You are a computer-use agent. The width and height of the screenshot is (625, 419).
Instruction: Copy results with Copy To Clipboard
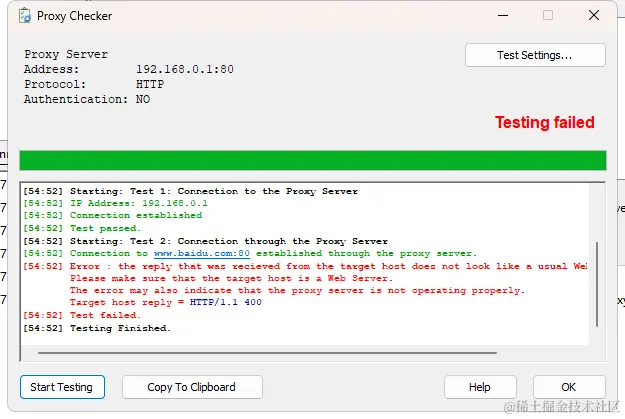(192, 387)
